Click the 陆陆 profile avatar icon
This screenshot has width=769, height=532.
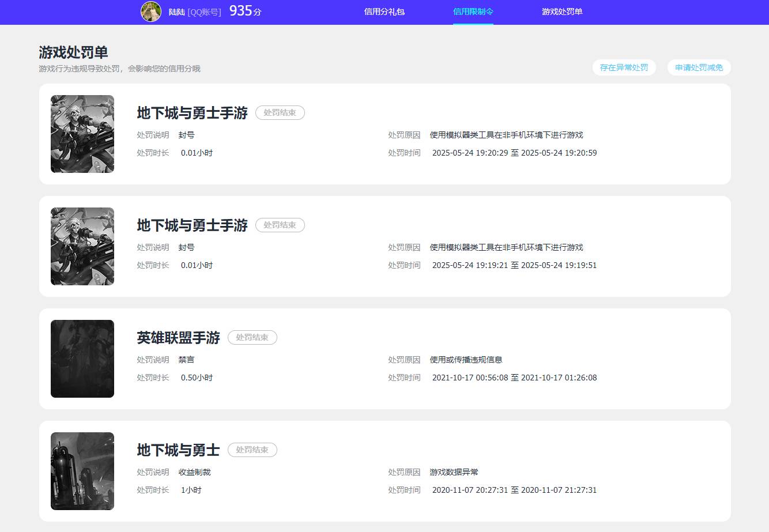(151, 12)
